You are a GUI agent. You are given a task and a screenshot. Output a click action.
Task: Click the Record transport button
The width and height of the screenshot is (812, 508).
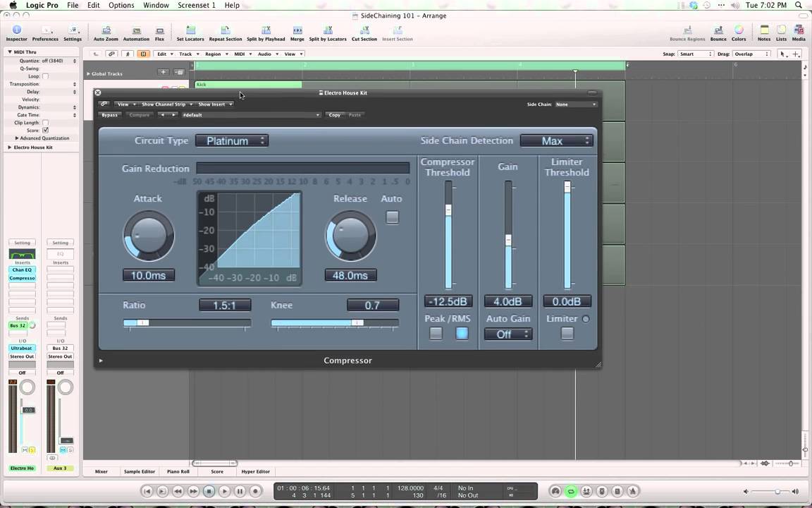coord(255,491)
